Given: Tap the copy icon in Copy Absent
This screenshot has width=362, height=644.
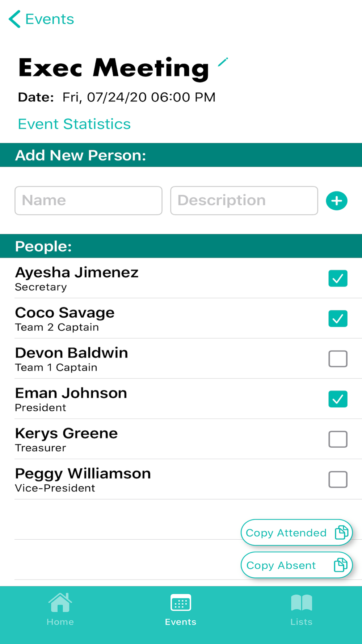Looking at the screenshot, I should point(341,565).
